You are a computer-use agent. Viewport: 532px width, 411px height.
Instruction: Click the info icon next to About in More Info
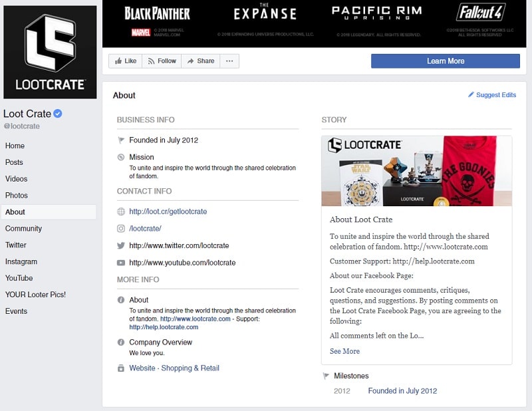click(x=121, y=300)
